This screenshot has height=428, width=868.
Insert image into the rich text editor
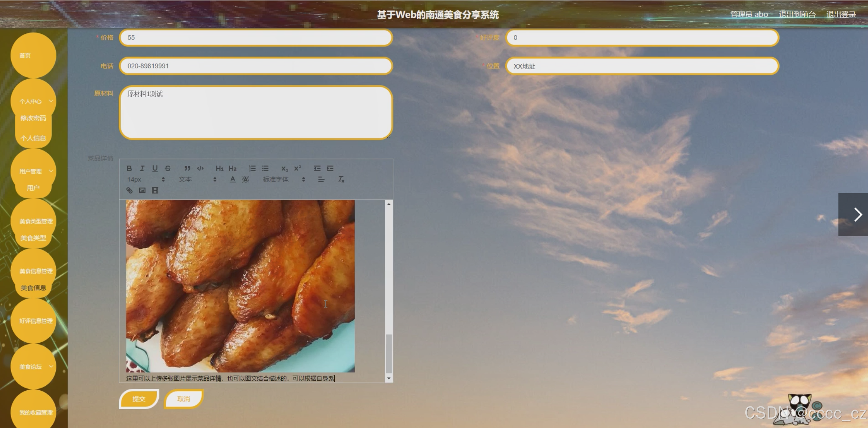[142, 190]
